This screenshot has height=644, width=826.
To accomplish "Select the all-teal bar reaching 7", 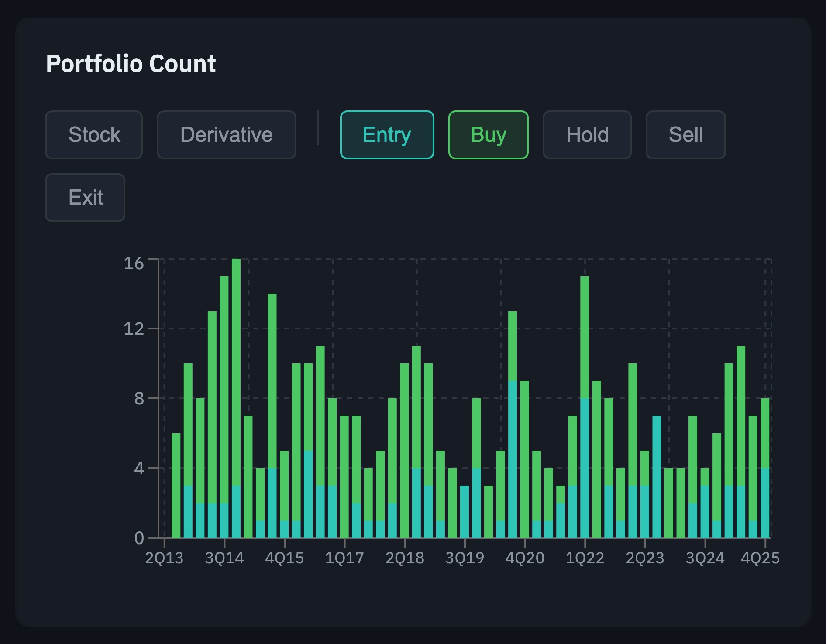I will pos(657,476).
